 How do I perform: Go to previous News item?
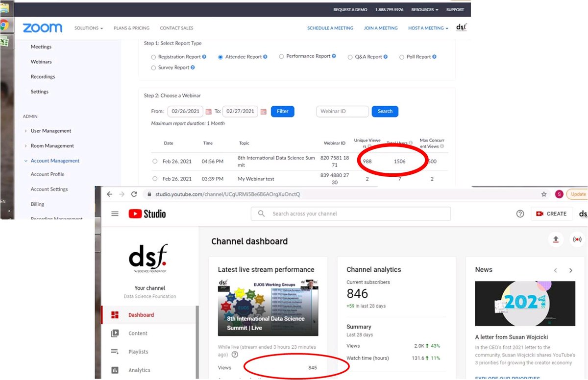click(x=556, y=270)
